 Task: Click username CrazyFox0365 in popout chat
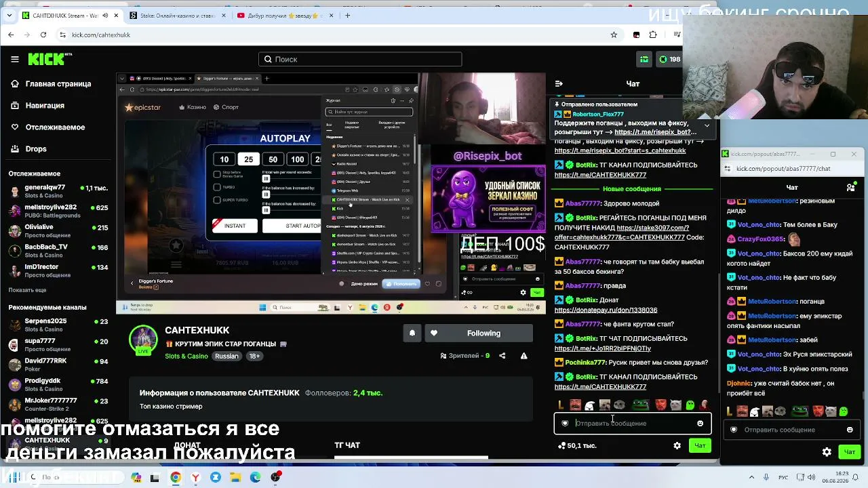click(761, 239)
